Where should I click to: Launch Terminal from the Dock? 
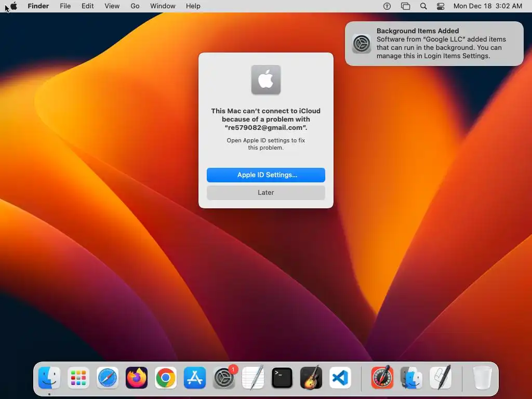click(282, 378)
